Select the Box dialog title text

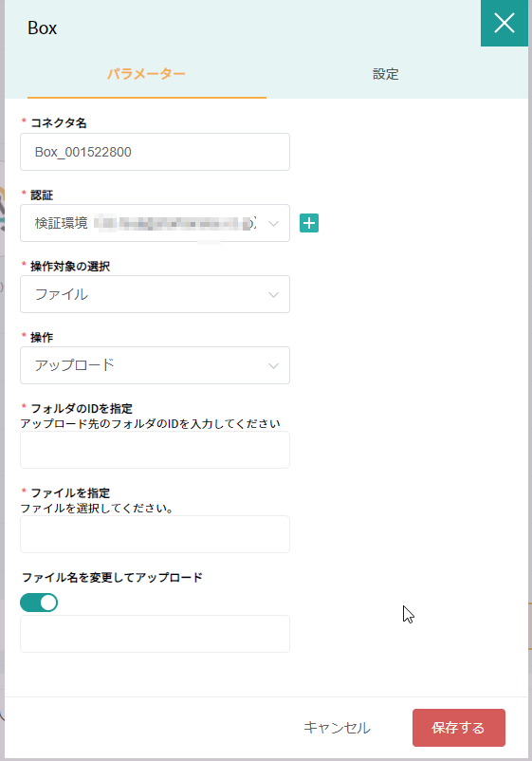[x=42, y=28]
